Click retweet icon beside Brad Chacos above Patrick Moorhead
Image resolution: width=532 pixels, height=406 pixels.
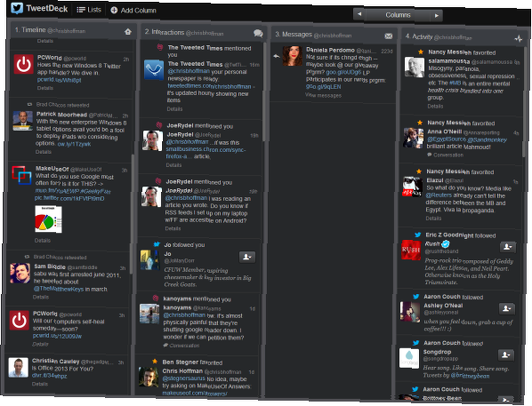point(30,104)
